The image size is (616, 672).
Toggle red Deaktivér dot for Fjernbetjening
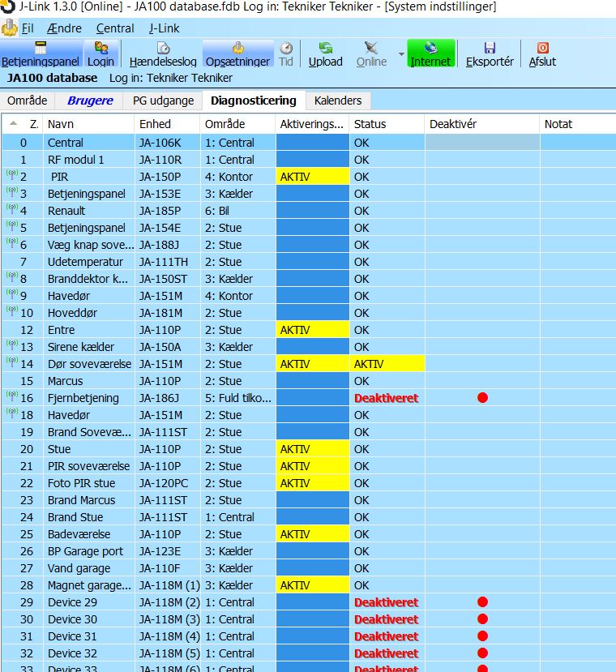coord(483,398)
